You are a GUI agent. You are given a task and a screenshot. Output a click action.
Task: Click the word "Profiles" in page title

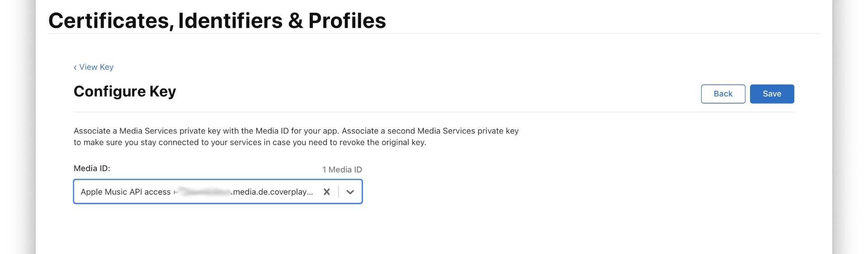[x=347, y=21]
